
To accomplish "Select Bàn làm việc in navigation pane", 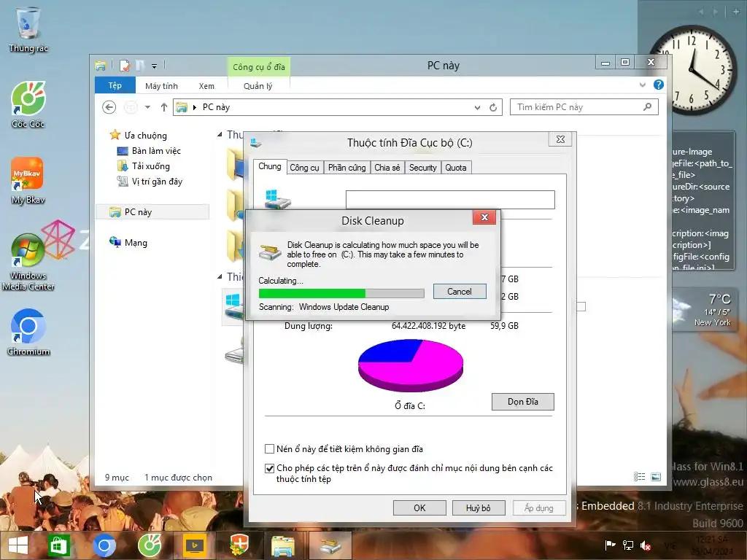I will [x=149, y=151].
